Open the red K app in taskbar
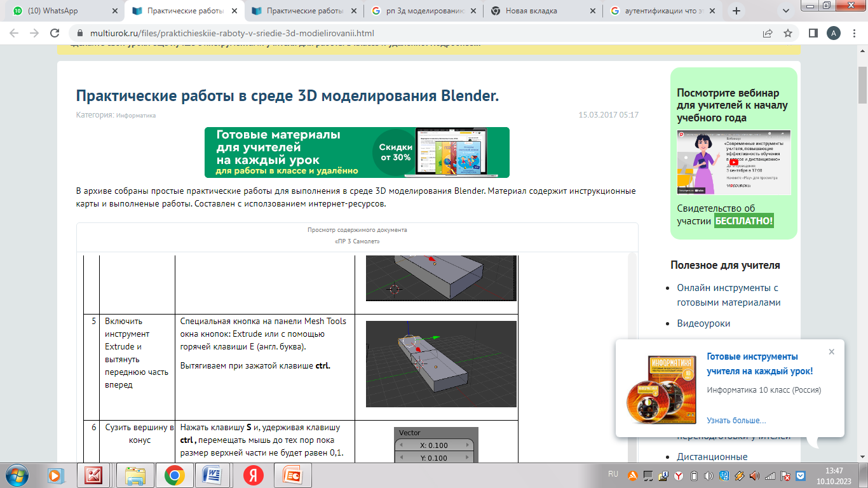The image size is (868, 488). pos(95,475)
